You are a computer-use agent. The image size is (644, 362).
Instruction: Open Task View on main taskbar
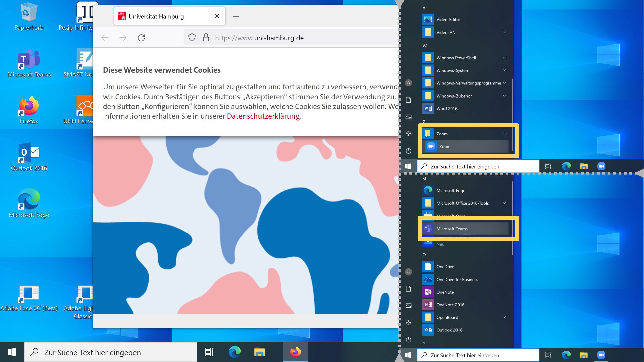209,352
